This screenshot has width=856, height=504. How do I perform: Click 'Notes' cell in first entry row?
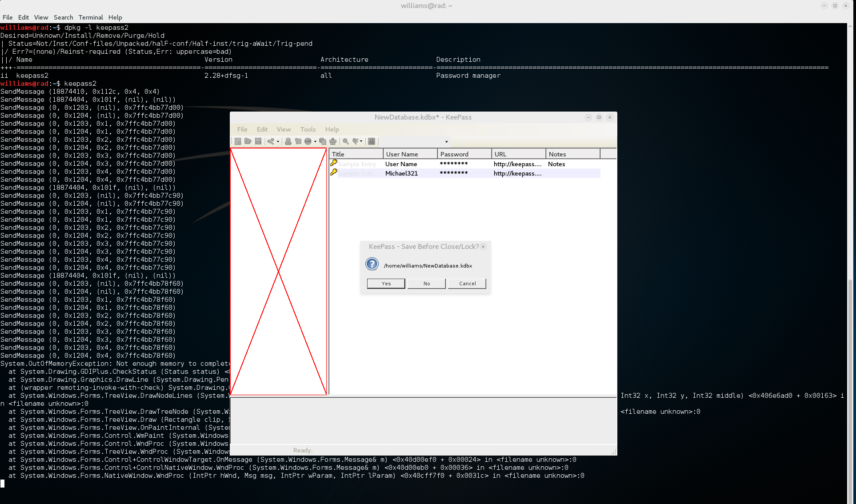(556, 164)
